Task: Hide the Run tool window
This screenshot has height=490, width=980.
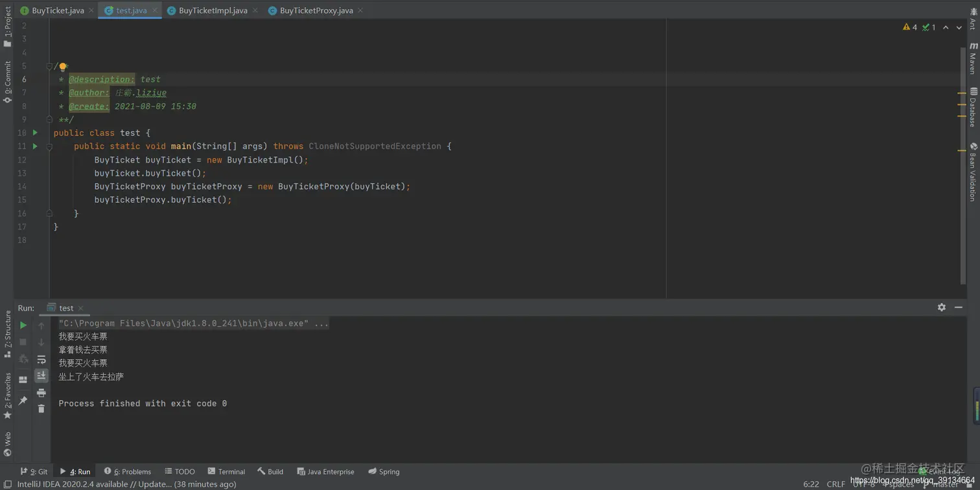Action: tap(959, 307)
